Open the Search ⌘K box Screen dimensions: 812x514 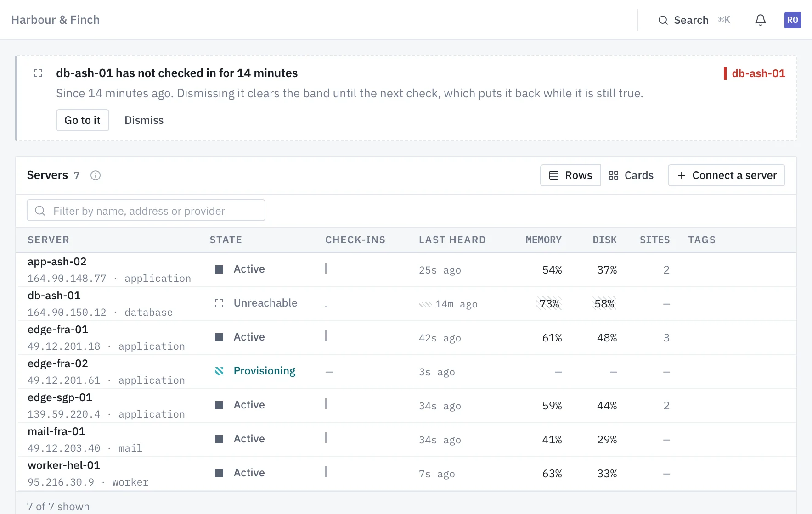click(x=694, y=20)
